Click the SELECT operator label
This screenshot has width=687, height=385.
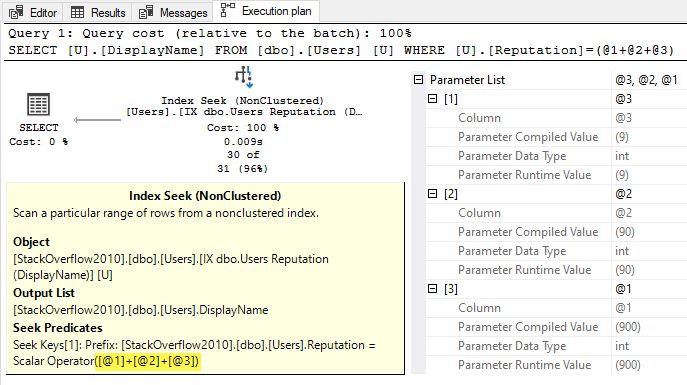(x=39, y=127)
